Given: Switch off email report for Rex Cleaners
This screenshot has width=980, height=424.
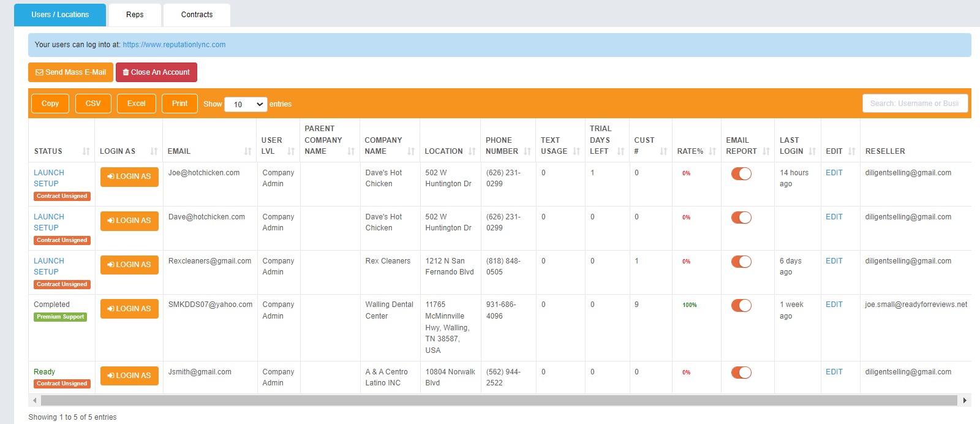Looking at the screenshot, I should 741,262.
